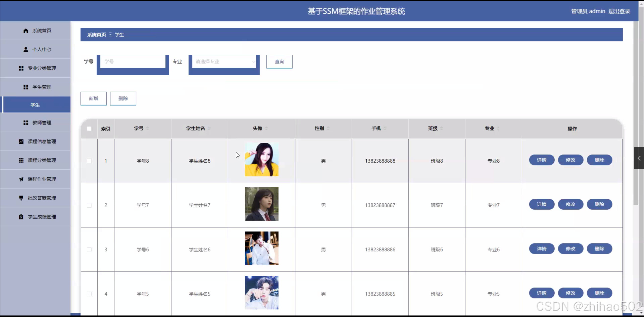Check the checkbox for row 学号8
The image size is (644, 317).
pos(89,161)
